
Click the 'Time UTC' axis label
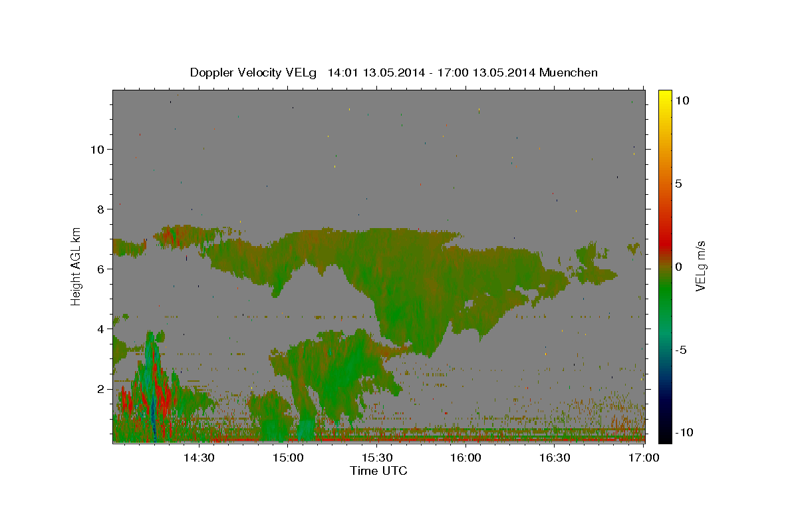(x=378, y=471)
